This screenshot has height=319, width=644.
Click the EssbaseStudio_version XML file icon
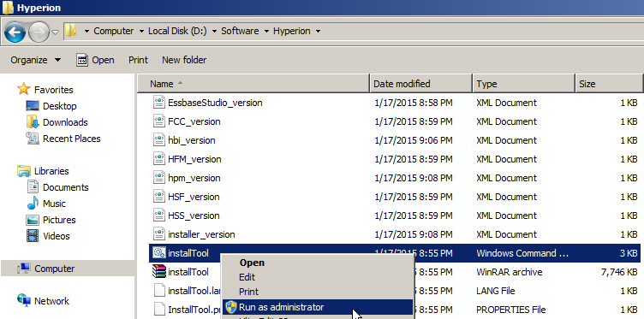pyautogui.click(x=159, y=102)
